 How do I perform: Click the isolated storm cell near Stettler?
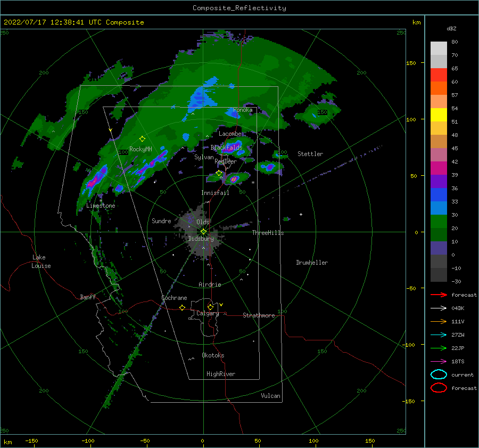(269, 167)
